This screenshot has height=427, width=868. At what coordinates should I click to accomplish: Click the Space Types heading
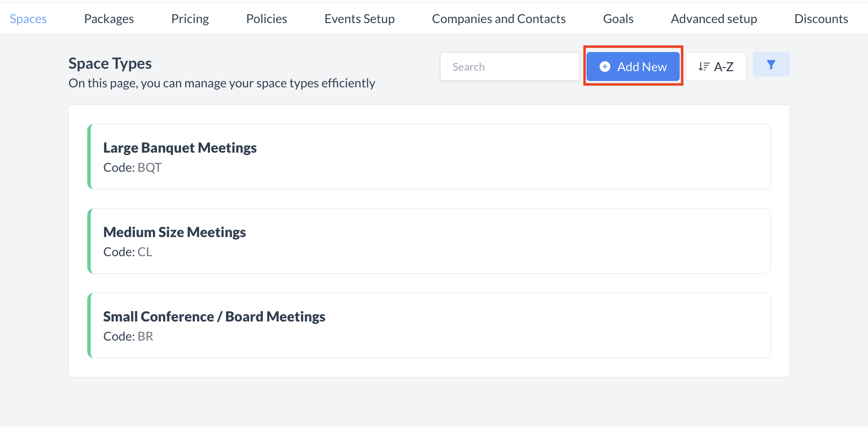(110, 63)
